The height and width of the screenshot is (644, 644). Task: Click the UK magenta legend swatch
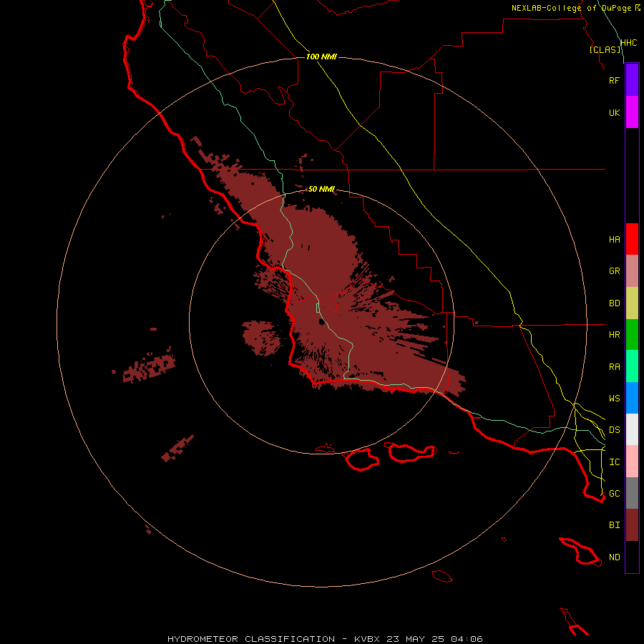[x=632, y=112]
